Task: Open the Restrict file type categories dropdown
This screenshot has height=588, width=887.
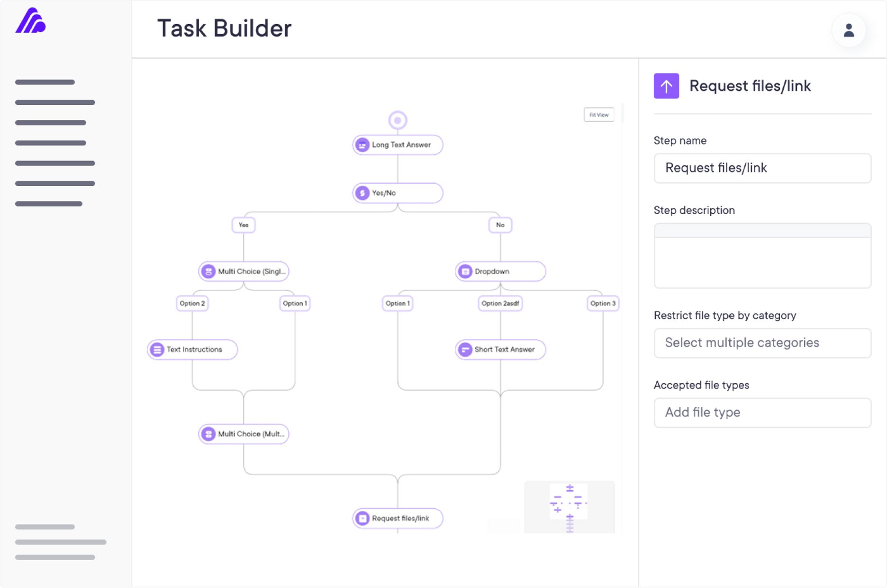Action: click(762, 343)
